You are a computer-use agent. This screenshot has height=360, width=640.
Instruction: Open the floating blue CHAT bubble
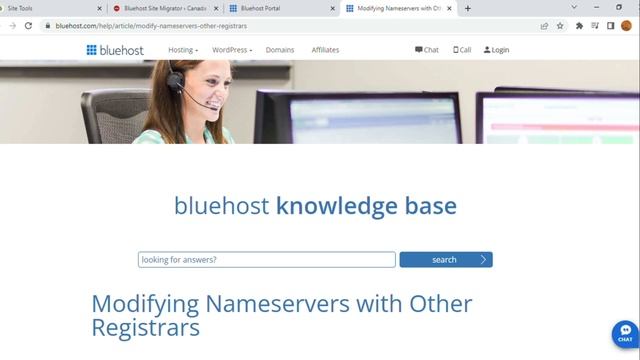(625, 334)
